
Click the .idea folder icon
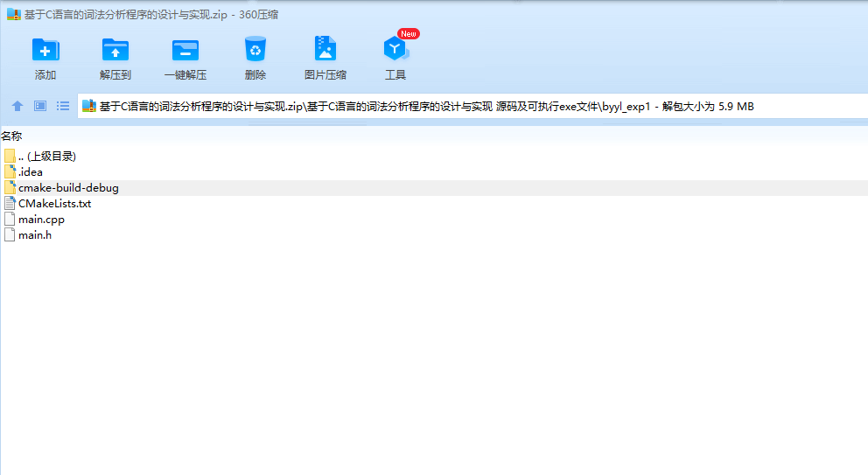(x=10, y=171)
